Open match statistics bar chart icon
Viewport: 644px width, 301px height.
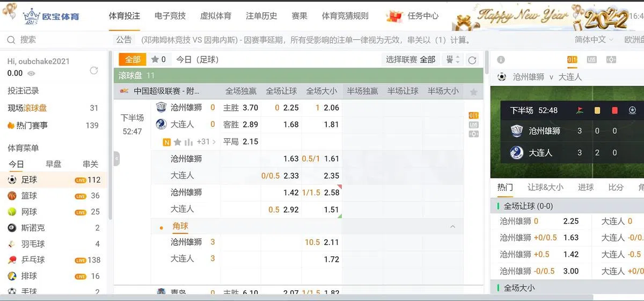click(188, 142)
